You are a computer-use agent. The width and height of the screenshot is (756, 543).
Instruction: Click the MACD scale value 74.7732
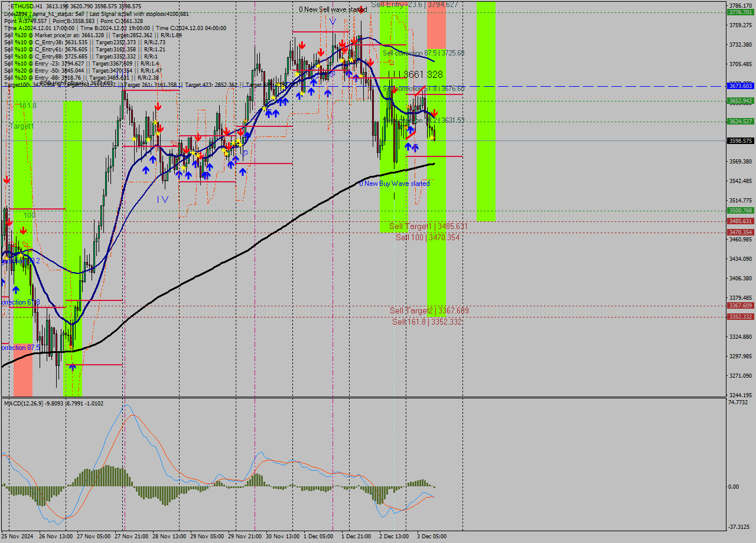[739, 402]
